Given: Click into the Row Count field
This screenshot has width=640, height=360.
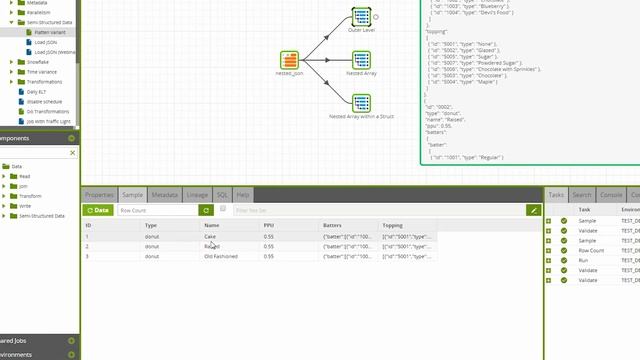Looking at the screenshot, I should tap(158, 210).
